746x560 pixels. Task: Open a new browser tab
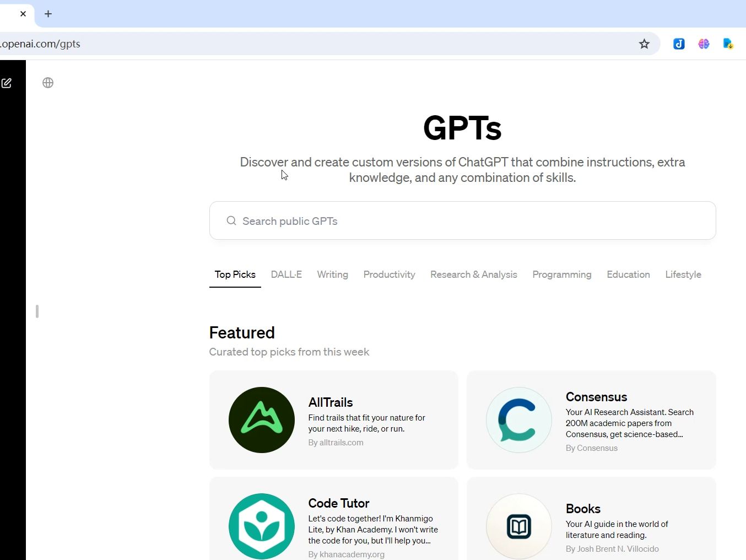point(48,14)
